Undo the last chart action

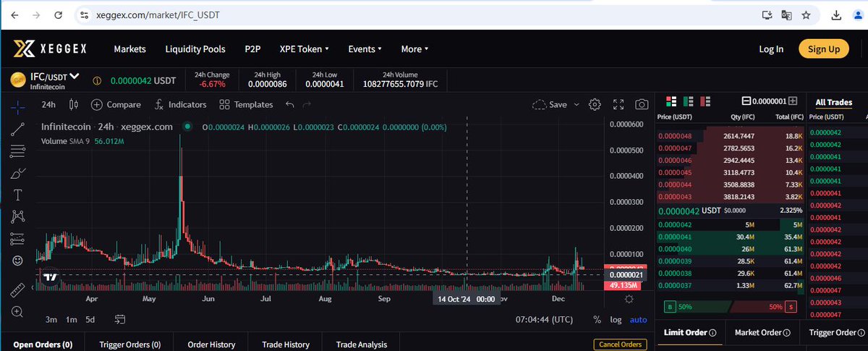pos(289,104)
